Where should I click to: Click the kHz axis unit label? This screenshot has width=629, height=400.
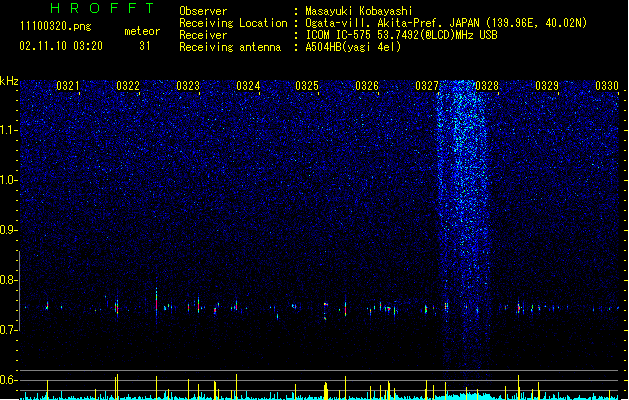9,81
